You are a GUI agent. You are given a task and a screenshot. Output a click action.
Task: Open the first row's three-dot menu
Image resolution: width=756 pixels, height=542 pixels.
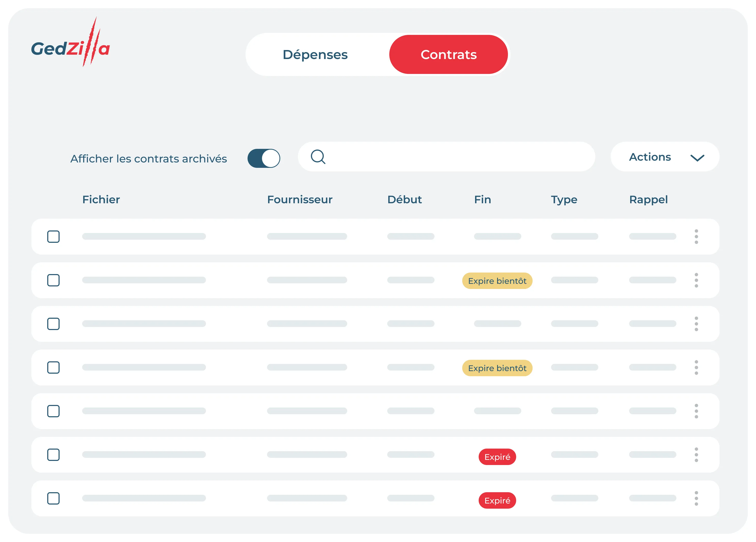point(696,237)
